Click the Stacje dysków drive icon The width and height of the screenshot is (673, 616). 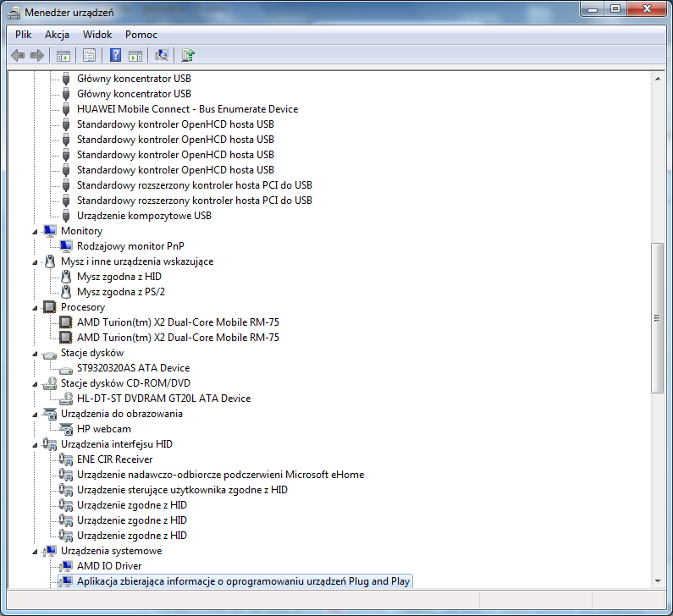(50, 355)
